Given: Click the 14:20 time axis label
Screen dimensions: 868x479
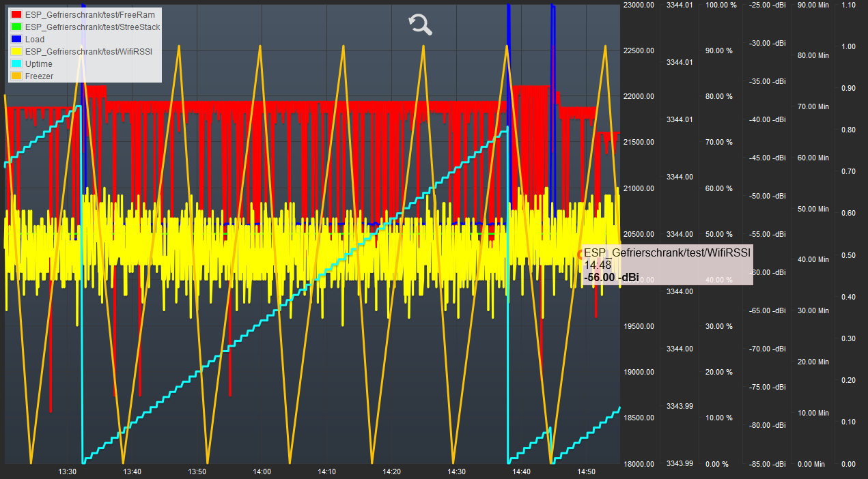Looking at the screenshot, I should [391, 471].
